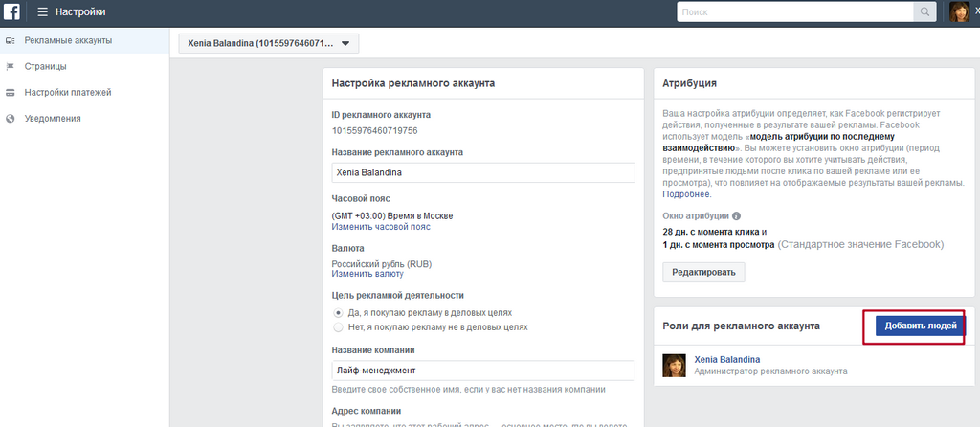Expand the Xenia Balandina account dropdown

(269, 44)
